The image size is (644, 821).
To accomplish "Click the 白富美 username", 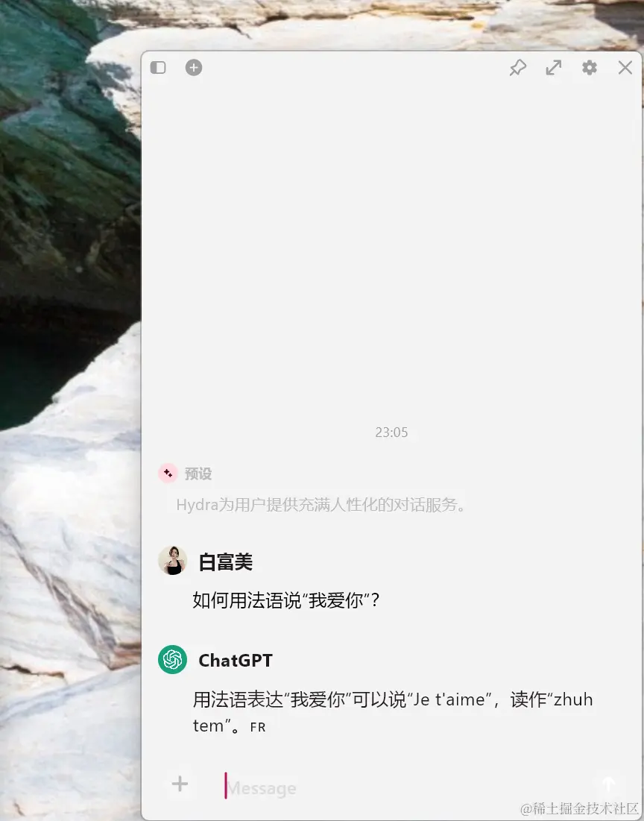I will (226, 562).
